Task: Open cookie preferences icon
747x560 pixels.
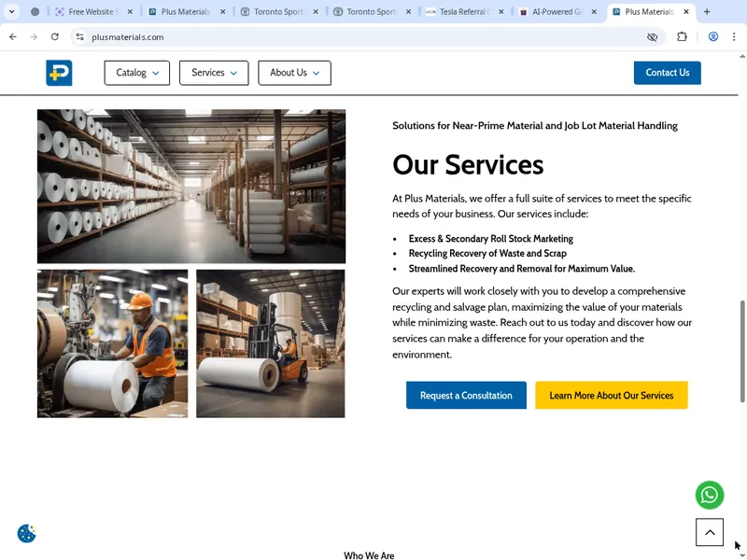Action: point(27,533)
